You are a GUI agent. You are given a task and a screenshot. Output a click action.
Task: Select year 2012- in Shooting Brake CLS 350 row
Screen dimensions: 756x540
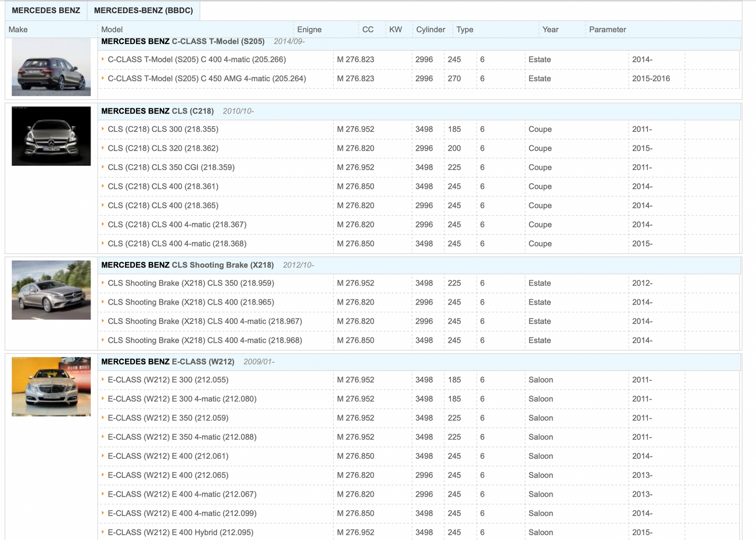[x=642, y=283]
